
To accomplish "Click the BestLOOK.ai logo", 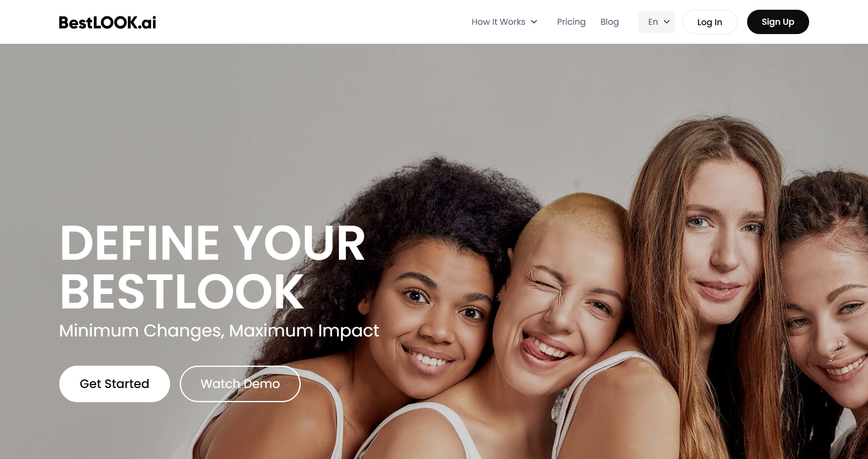I will point(108,22).
